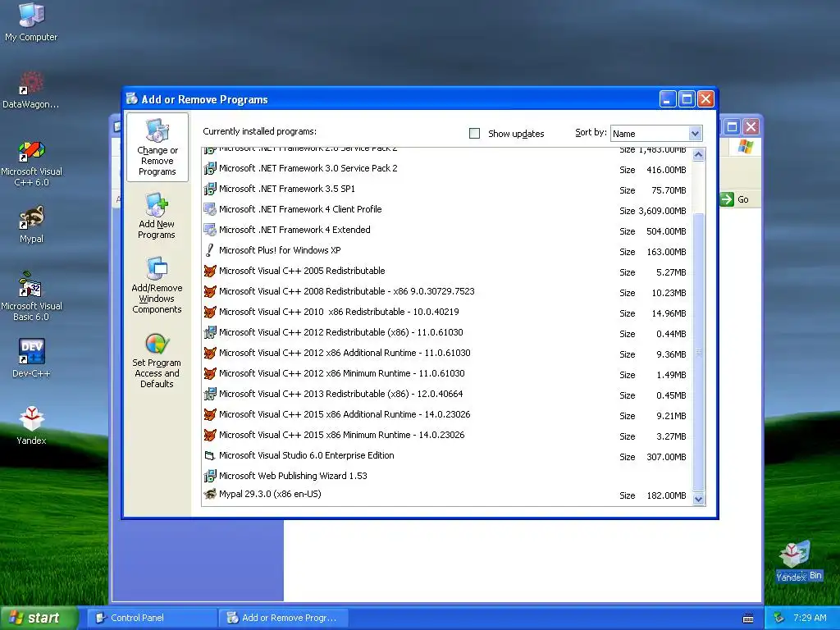Click icon of Visual C++ 2012 Redistributable (x86)

(210, 333)
